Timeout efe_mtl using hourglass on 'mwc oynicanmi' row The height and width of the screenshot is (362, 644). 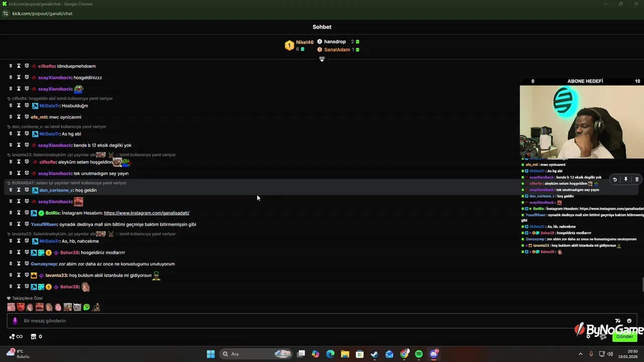(19, 117)
